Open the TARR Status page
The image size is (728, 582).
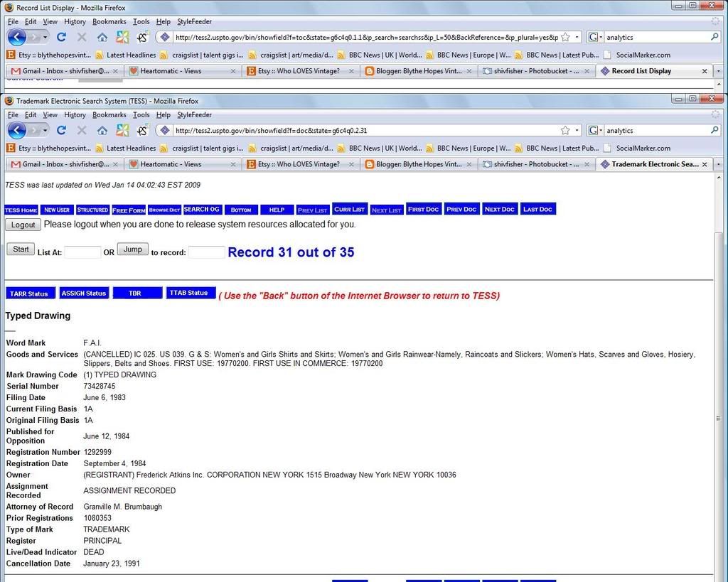click(x=30, y=293)
